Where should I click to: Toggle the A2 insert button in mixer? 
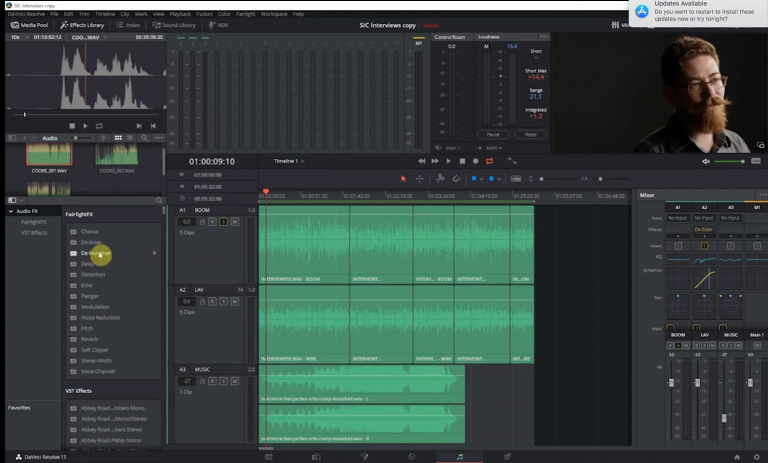[704, 246]
